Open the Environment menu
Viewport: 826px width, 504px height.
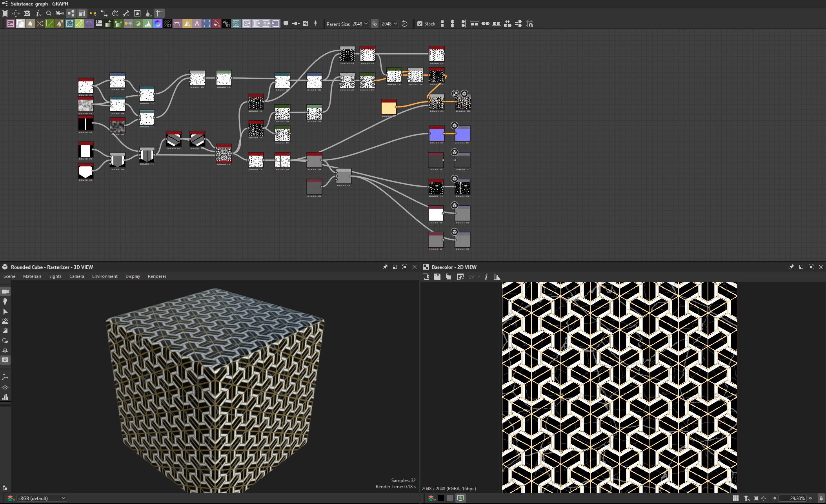pos(105,276)
